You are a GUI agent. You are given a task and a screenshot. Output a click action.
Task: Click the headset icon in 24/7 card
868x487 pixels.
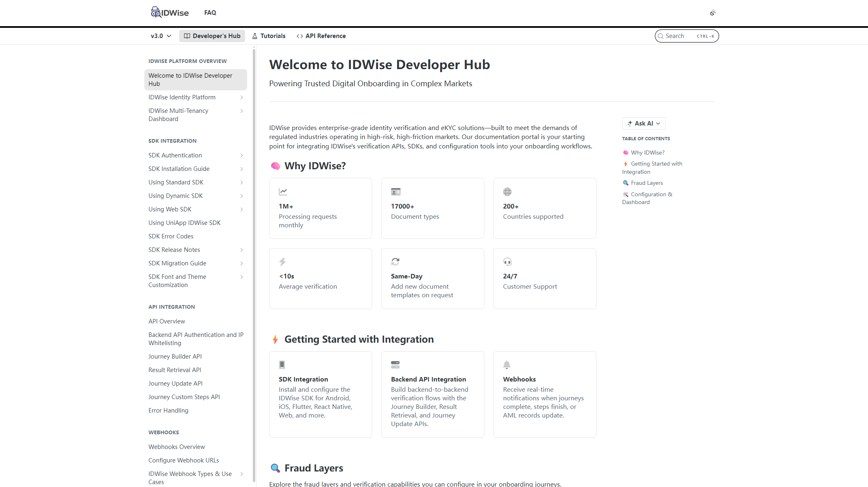click(507, 262)
